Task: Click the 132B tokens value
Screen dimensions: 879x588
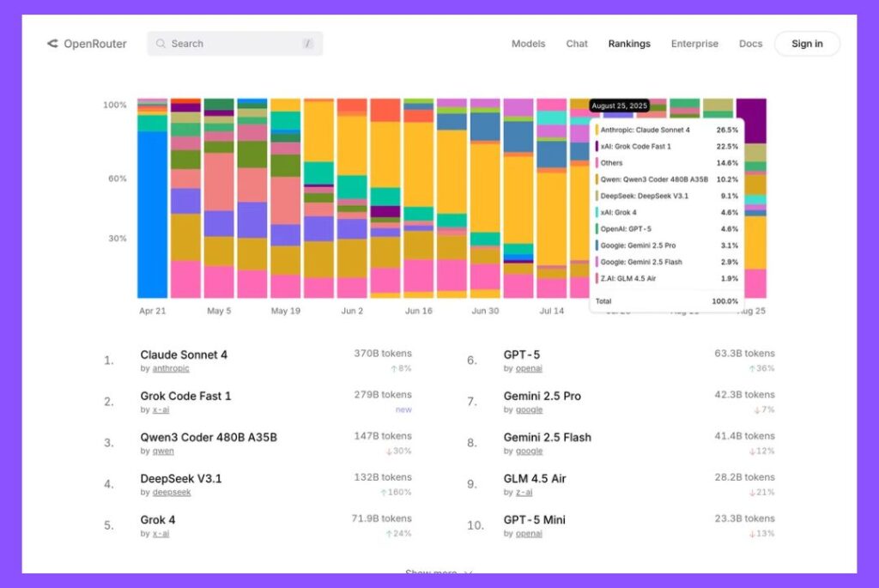Action: tap(383, 477)
